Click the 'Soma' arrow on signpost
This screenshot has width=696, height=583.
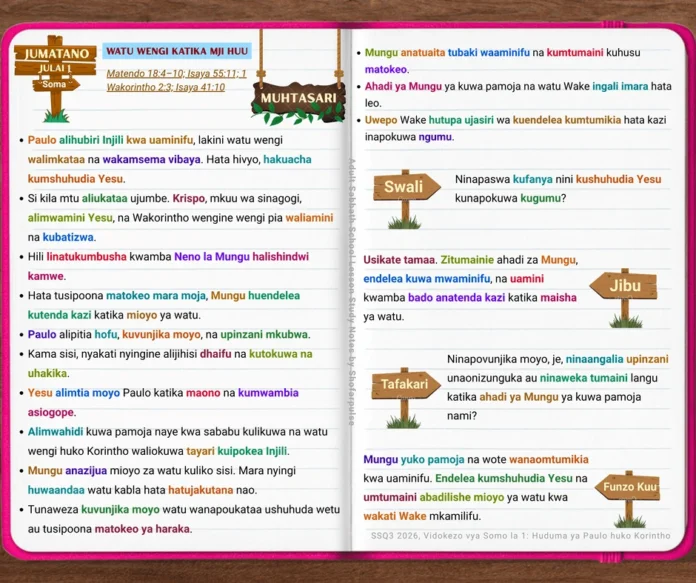56,84
